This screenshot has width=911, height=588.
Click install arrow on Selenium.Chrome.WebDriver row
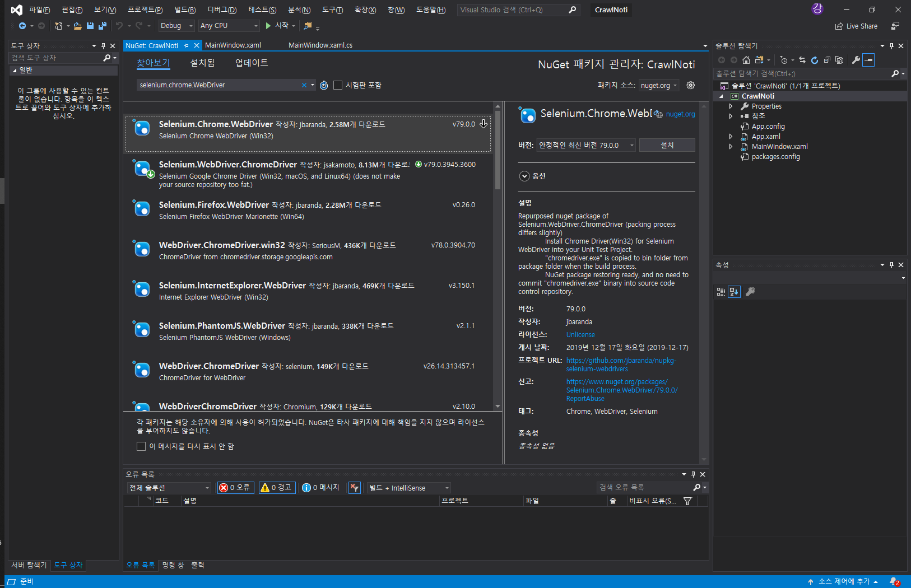pyautogui.click(x=484, y=124)
